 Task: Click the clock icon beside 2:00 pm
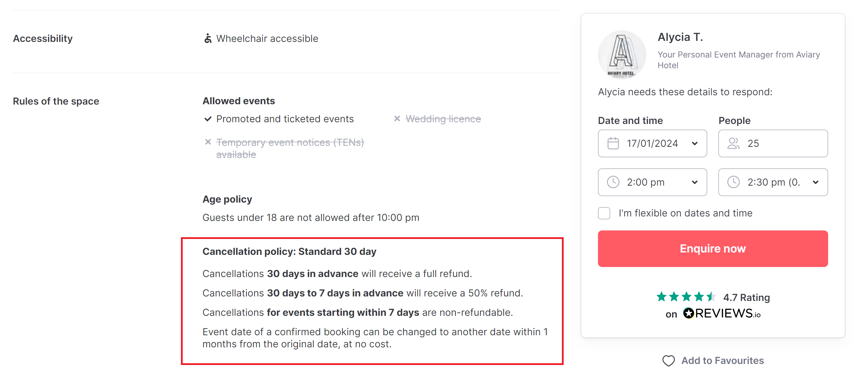[x=613, y=182]
